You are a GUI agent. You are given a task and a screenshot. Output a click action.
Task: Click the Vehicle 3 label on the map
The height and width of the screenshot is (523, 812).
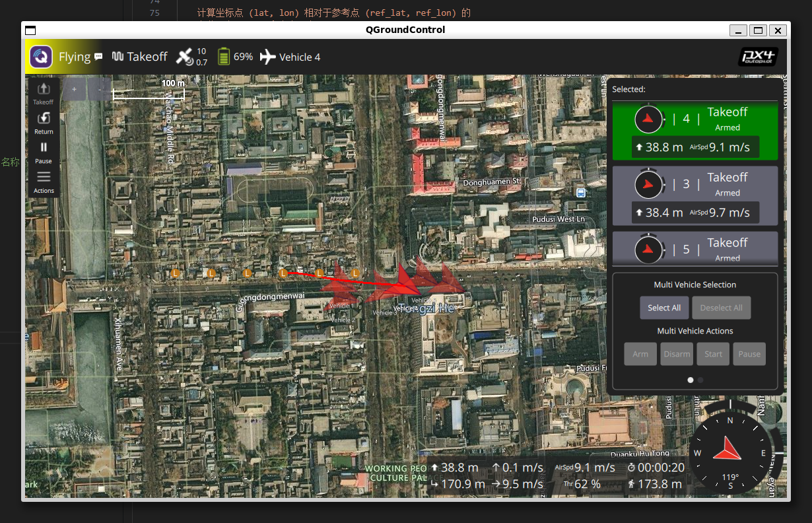tap(385, 313)
